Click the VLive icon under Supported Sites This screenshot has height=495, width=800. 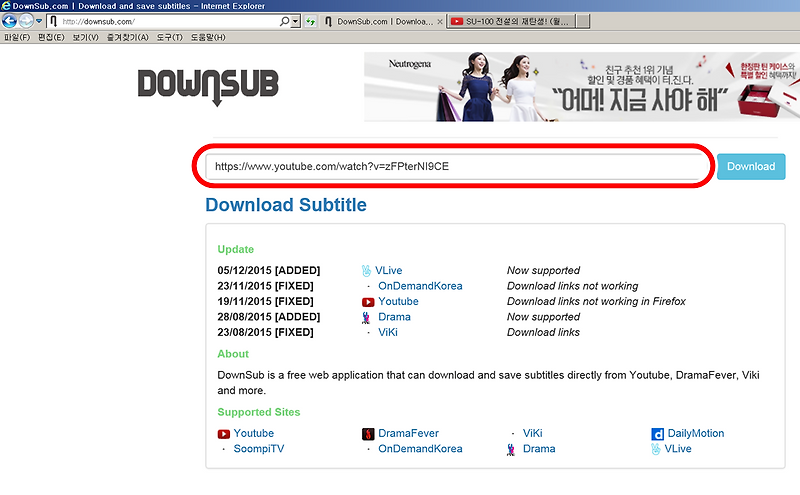(x=656, y=449)
